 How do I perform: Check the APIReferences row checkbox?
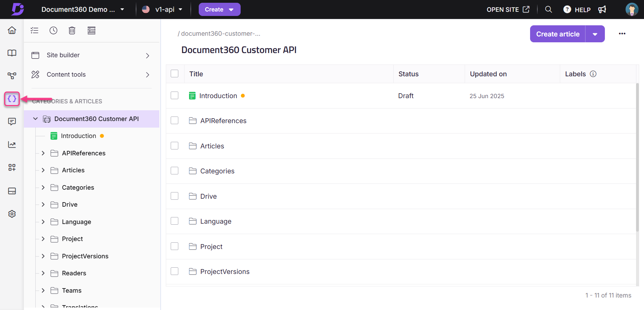[175, 120]
